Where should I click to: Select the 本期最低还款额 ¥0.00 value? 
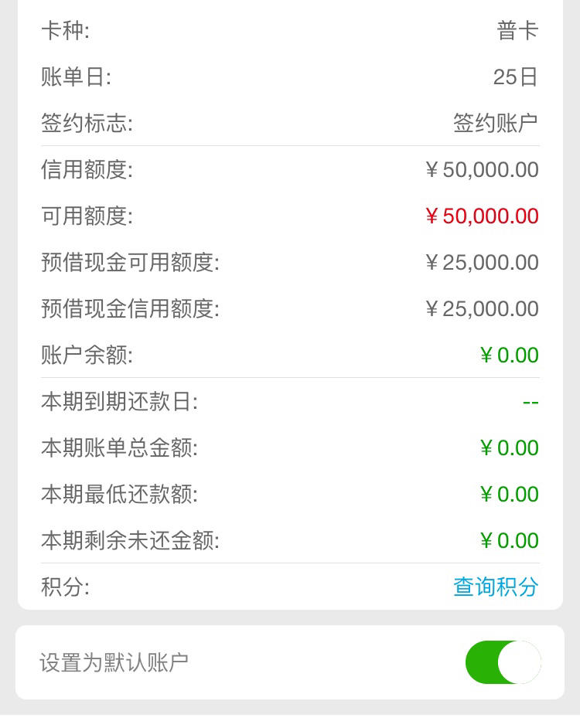point(510,494)
